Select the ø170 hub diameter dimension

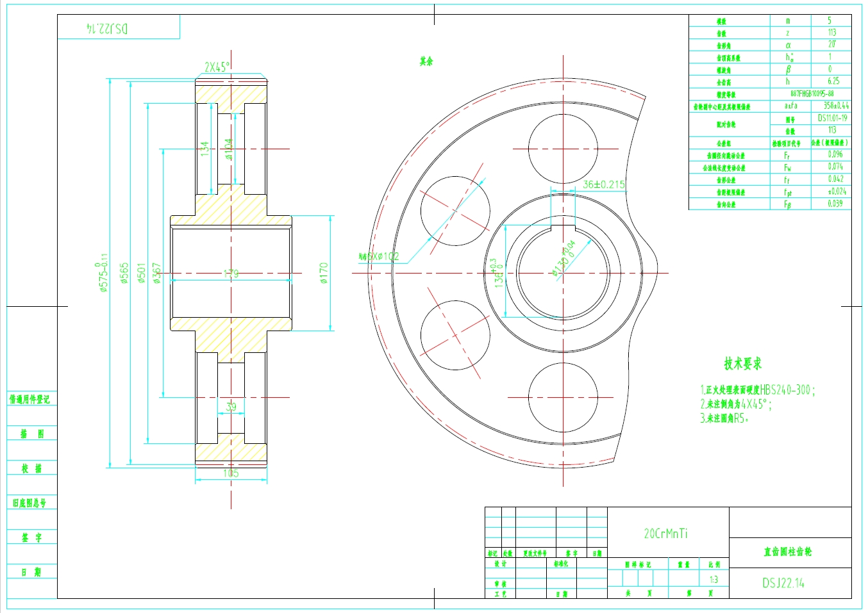[x=324, y=273]
